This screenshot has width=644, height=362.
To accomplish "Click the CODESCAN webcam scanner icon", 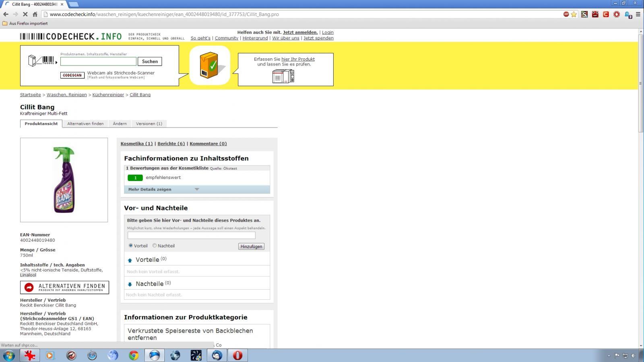I will coord(72,75).
